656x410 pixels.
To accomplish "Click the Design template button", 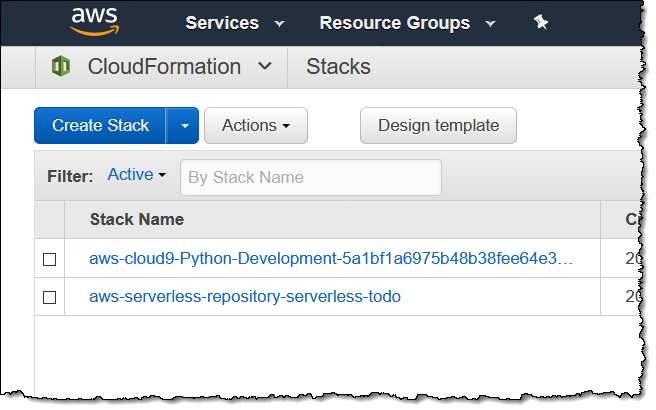I will (x=438, y=126).
